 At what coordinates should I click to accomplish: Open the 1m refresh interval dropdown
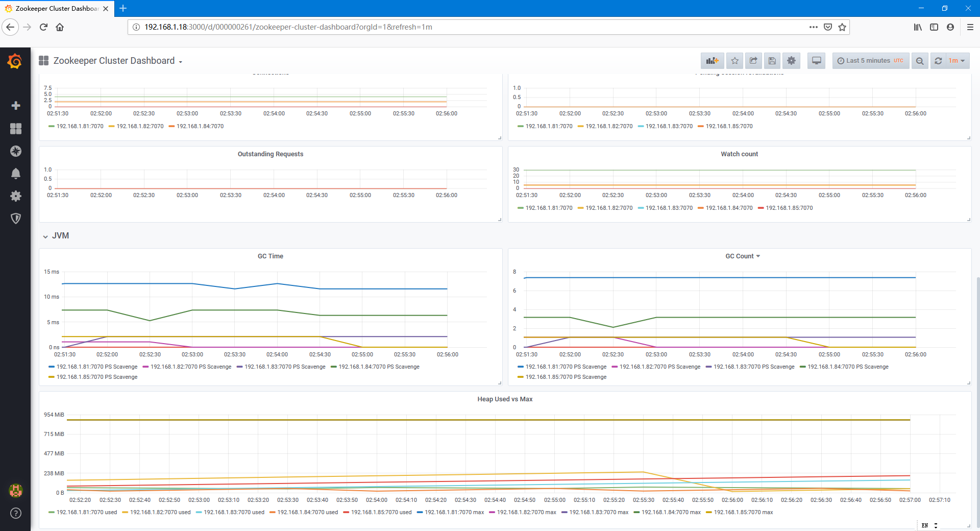pyautogui.click(x=957, y=61)
